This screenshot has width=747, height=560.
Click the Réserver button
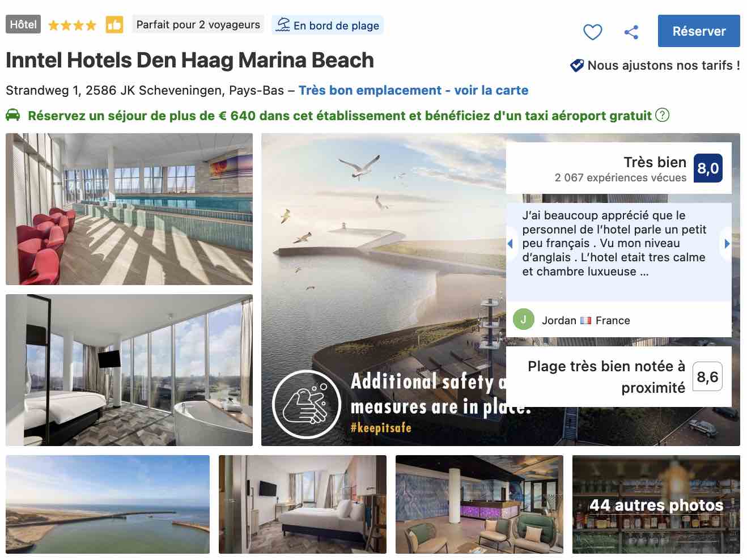click(699, 31)
